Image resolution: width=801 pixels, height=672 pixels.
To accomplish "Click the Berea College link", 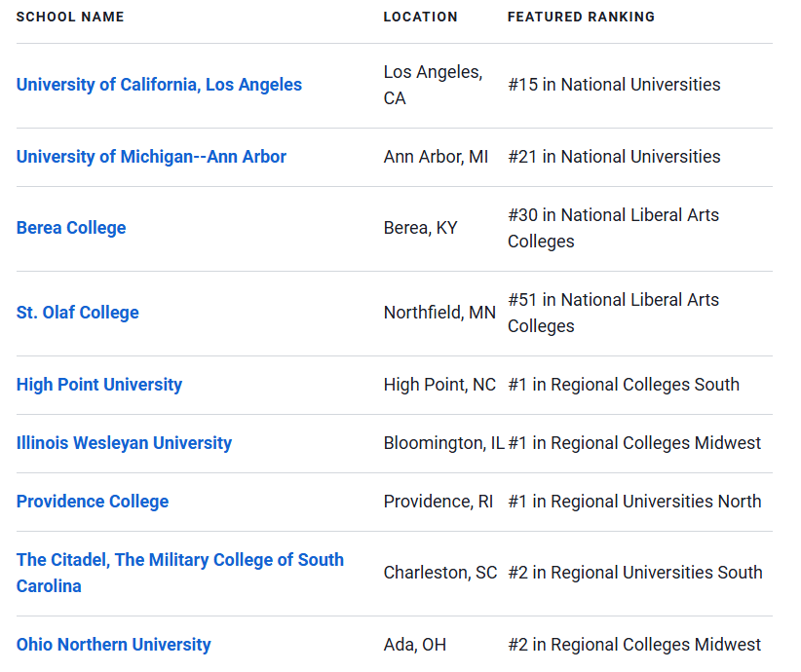I will tap(71, 228).
